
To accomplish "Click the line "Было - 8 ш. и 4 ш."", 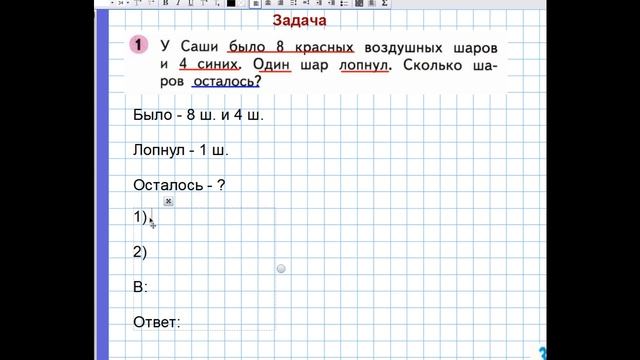I will coord(198,115).
